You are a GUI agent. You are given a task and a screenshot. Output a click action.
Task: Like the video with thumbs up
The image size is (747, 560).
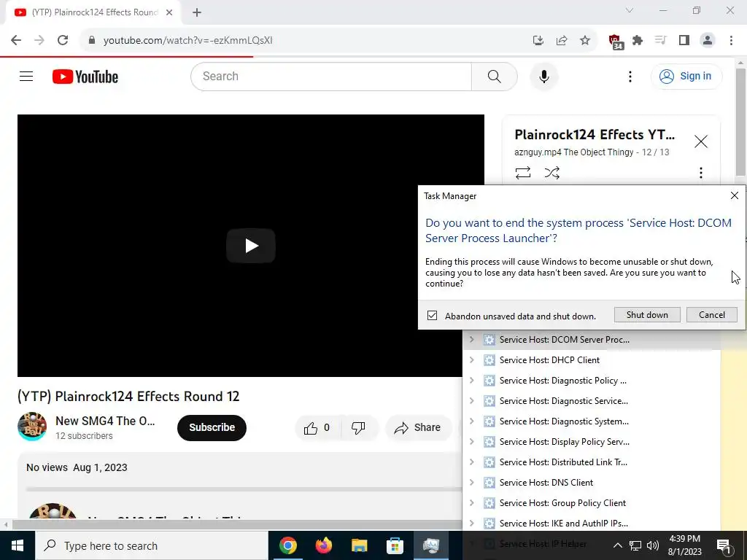coord(317,427)
